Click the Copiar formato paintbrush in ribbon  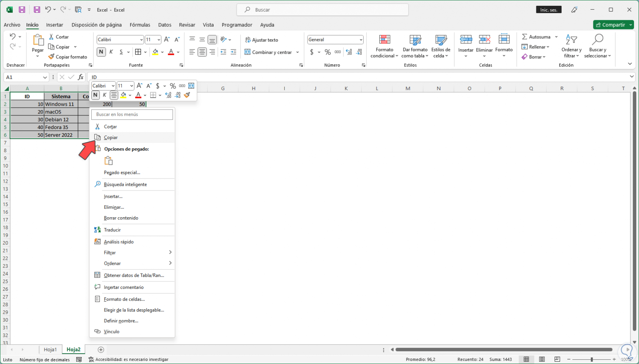coord(51,57)
